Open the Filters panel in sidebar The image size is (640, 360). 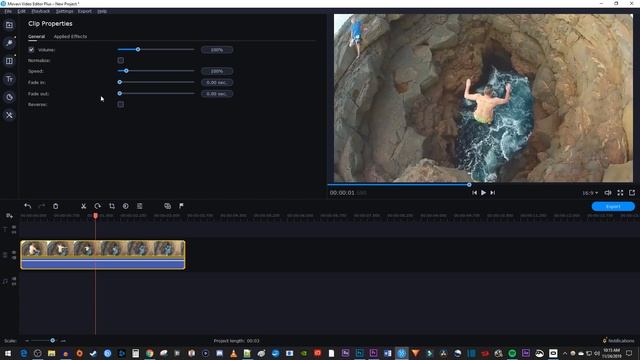pos(9,43)
